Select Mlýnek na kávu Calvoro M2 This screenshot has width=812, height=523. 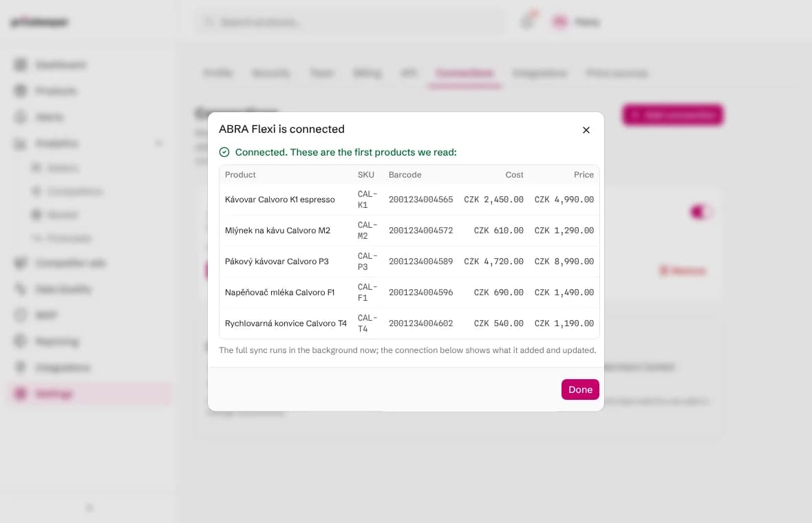(277, 231)
